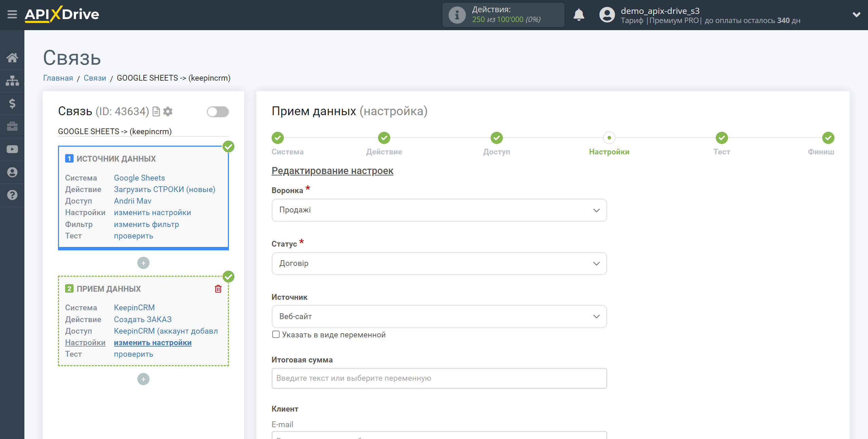This screenshot has width=868, height=439.
Task: Click the Редактирование настроек heading
Action: click(332, 171)
